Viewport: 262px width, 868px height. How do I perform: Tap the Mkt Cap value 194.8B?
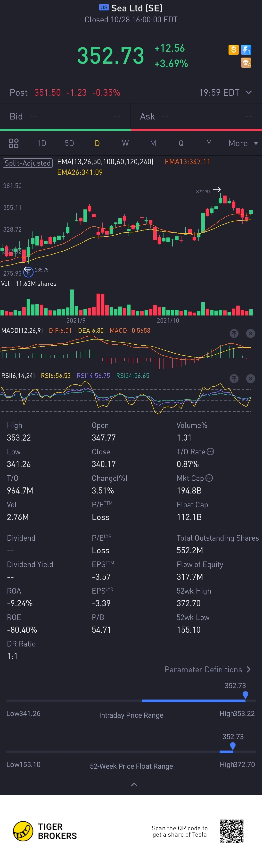tap(189, 491)
